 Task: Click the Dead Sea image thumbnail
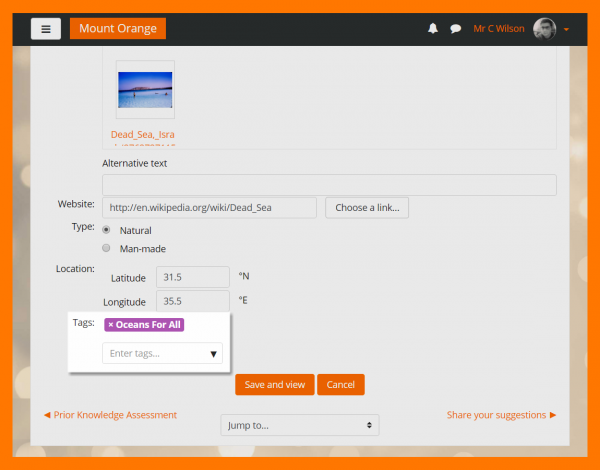(145, 90)
